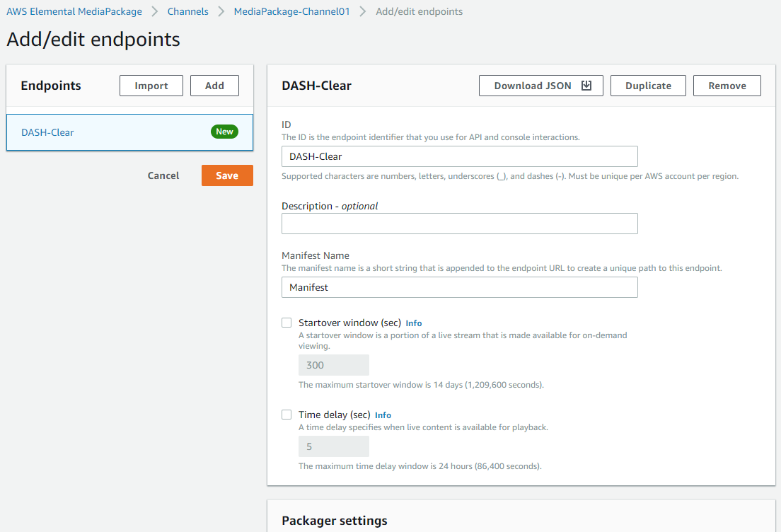Import an endpoint
The width and height of the screenshot is (781, 532).
pos(151,85)
